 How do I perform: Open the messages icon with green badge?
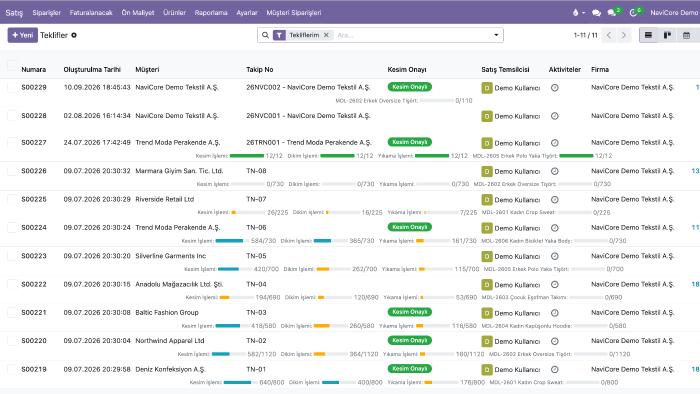tap(612, 12)
